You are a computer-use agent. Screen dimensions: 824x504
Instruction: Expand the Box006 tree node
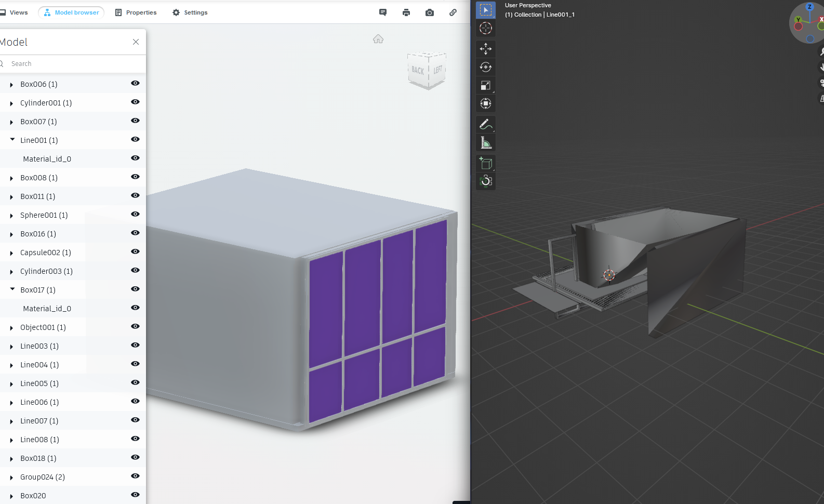[11, 85]
